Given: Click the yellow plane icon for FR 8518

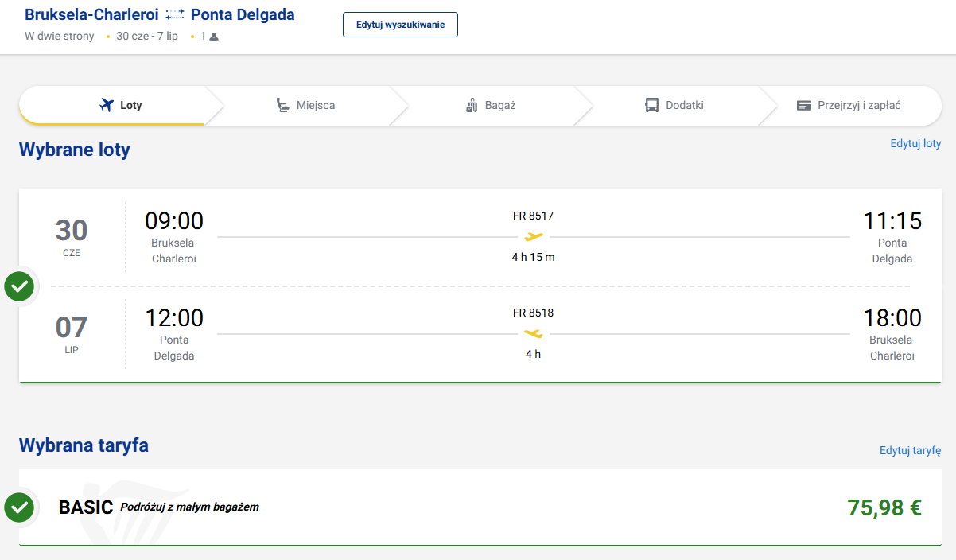Looking at the screenshot, I should click(533, 333).
